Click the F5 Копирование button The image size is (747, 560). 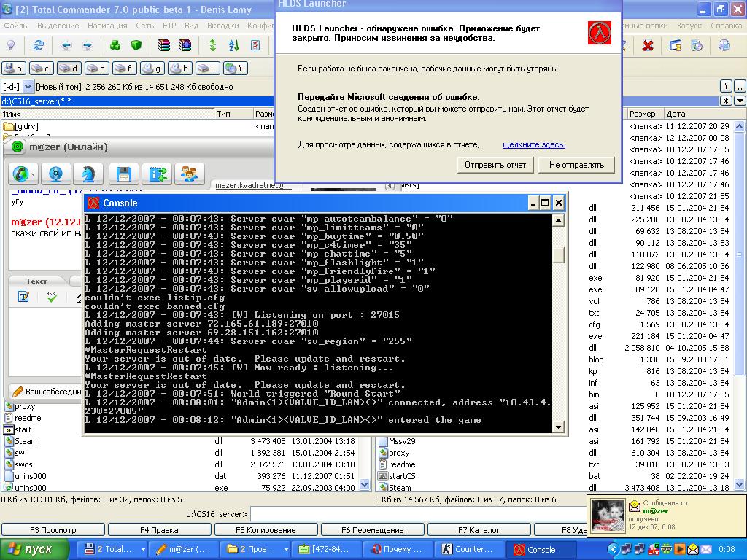tap(266, 530)
